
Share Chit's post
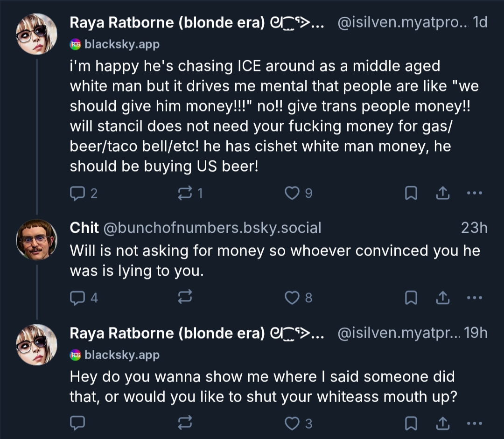click(442, 298)
